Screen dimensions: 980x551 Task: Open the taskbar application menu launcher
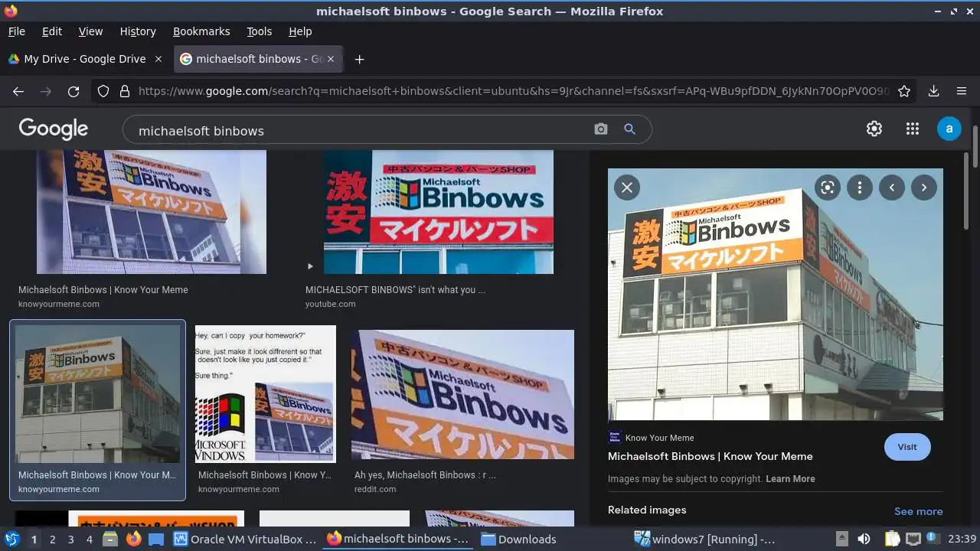(x=12, y=539)
